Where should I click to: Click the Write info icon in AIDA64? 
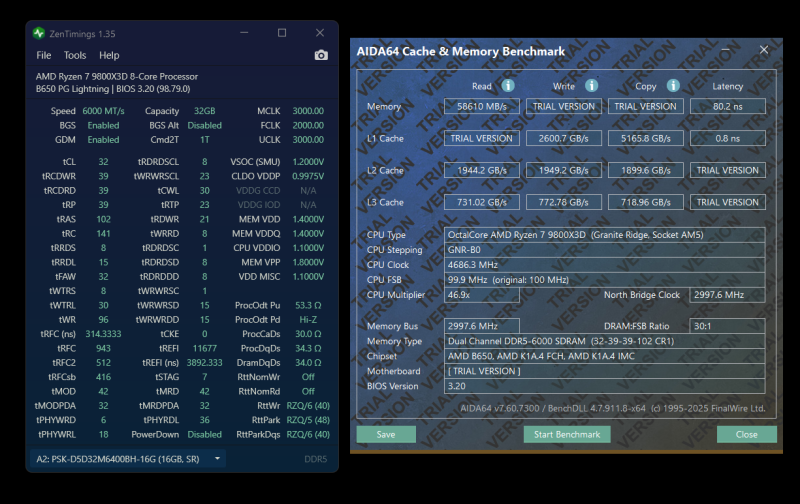[591, 86]
